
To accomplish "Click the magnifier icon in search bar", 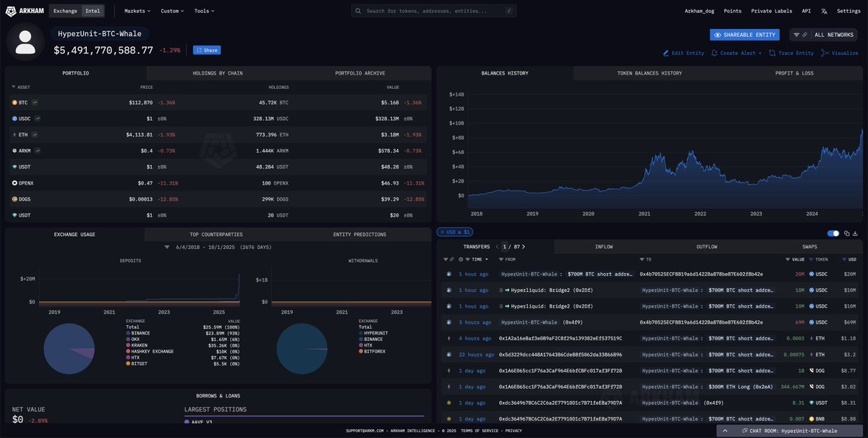I will point(359,11).
